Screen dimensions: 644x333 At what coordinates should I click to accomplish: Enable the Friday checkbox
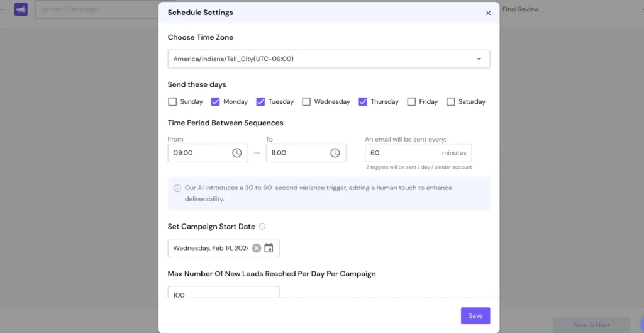[411, 101]
